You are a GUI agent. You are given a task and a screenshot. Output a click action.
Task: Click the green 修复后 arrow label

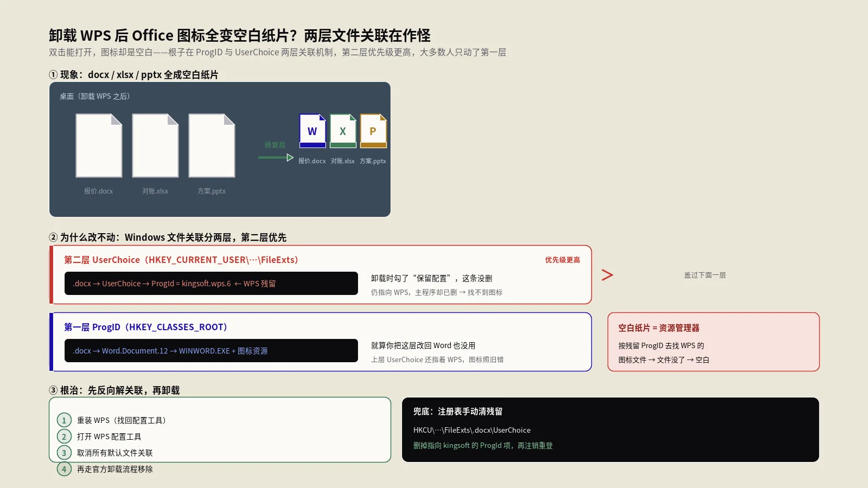pyautogui.click(x=275, y=145)
